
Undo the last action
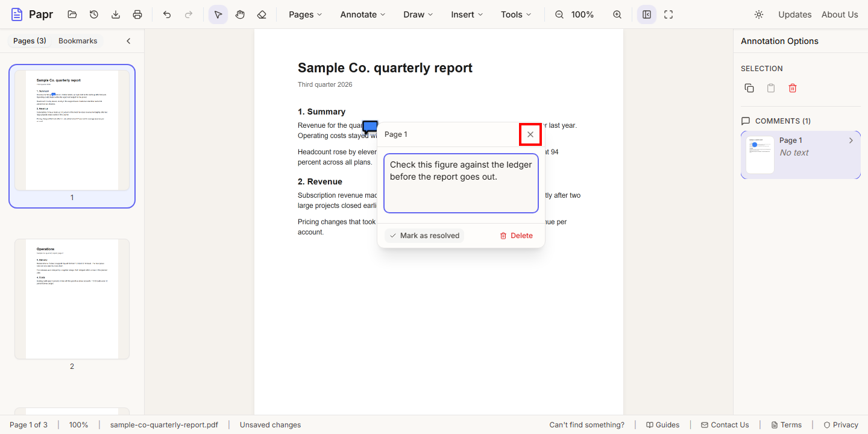tap(167, 14)
